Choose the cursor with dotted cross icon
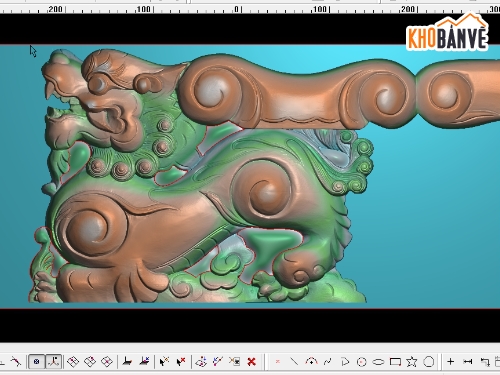This screenshot has height=375, width=500. tap(164, 361)
